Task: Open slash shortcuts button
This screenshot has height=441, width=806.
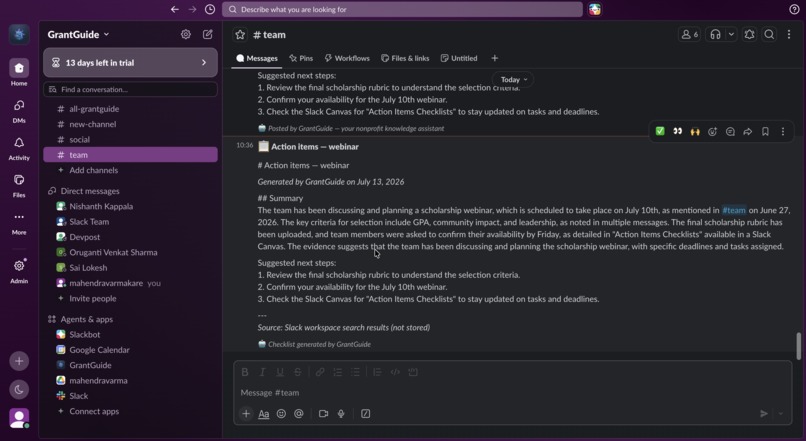Action: [x=365, y=413]
